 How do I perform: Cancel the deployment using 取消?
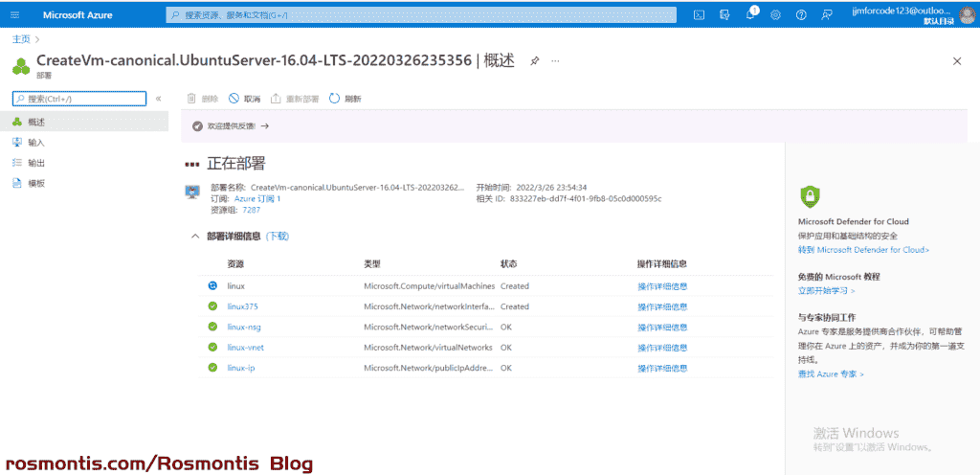[x=244, y=99]
